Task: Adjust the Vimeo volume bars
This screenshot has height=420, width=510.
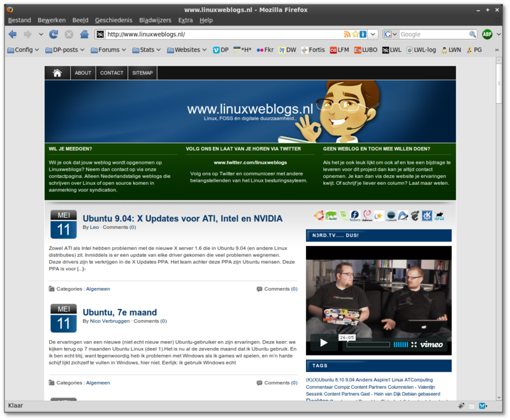Action: point(401,344)
